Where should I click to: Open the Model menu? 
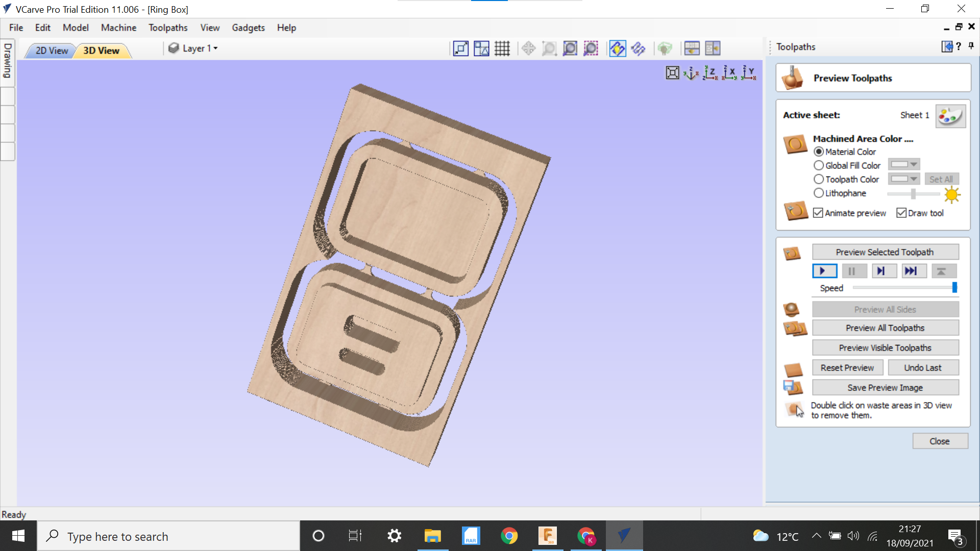76,28
